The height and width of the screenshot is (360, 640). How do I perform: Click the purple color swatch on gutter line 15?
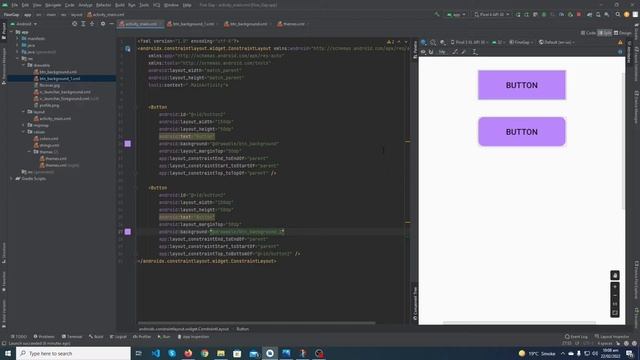coord(128,144)
